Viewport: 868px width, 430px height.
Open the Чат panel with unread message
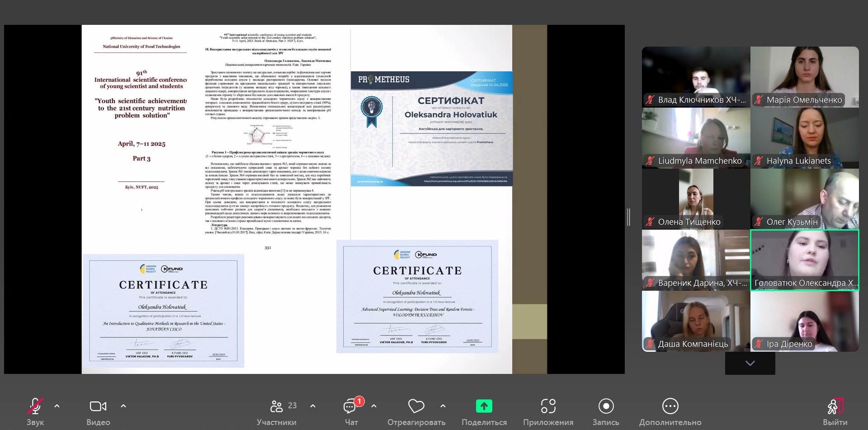coord(351,406)
